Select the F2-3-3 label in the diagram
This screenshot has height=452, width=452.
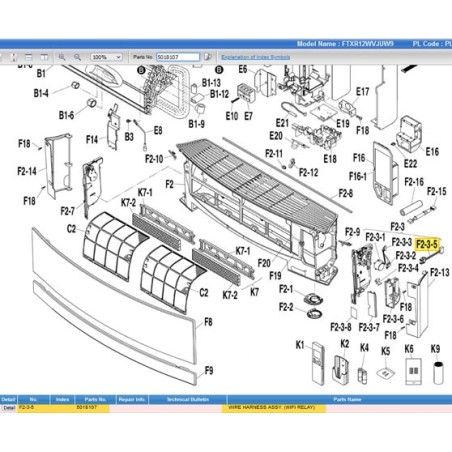[x=402, y=242]
